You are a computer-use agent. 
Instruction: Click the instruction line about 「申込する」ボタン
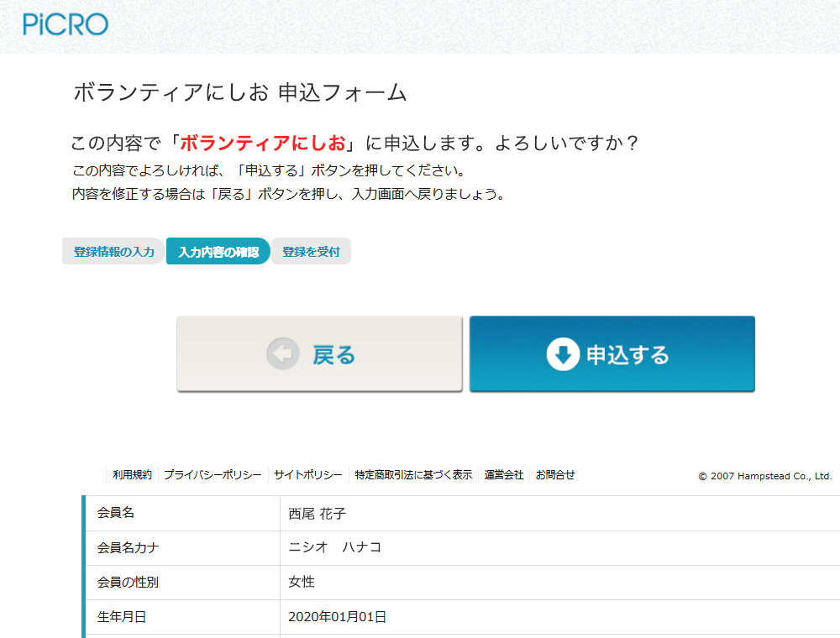pos(270,170)
